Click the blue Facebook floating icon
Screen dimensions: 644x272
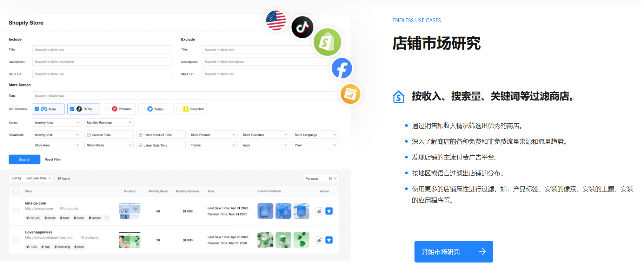tap(342, 68)
